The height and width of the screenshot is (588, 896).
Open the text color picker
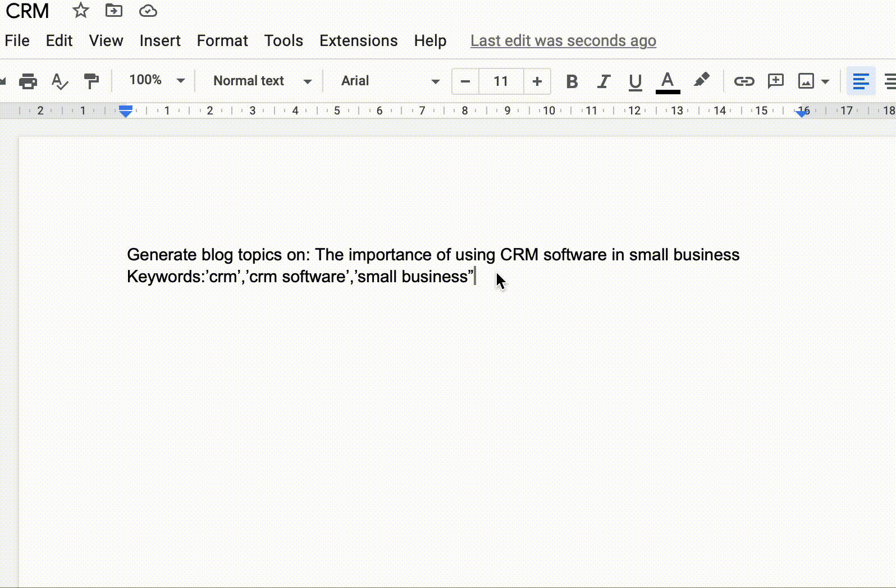click(668, 82)
